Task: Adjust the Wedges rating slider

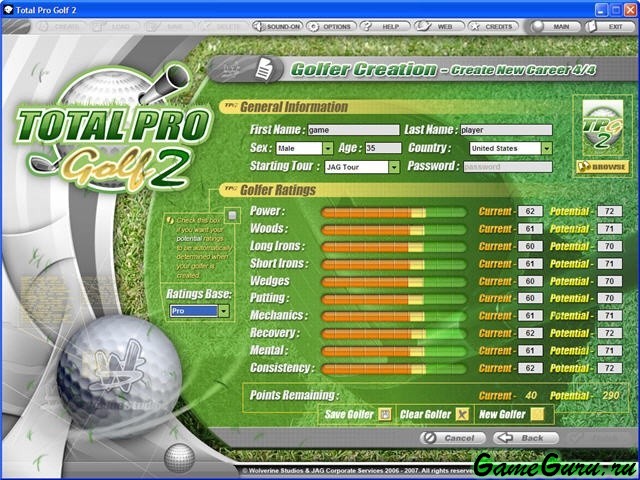Action: click(x=393, y=282)
